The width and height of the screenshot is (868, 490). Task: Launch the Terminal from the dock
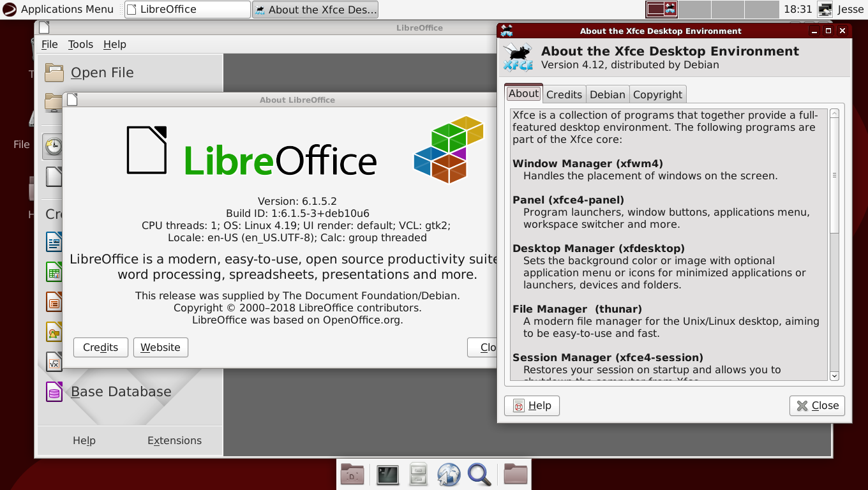click(x=387, y=475)
